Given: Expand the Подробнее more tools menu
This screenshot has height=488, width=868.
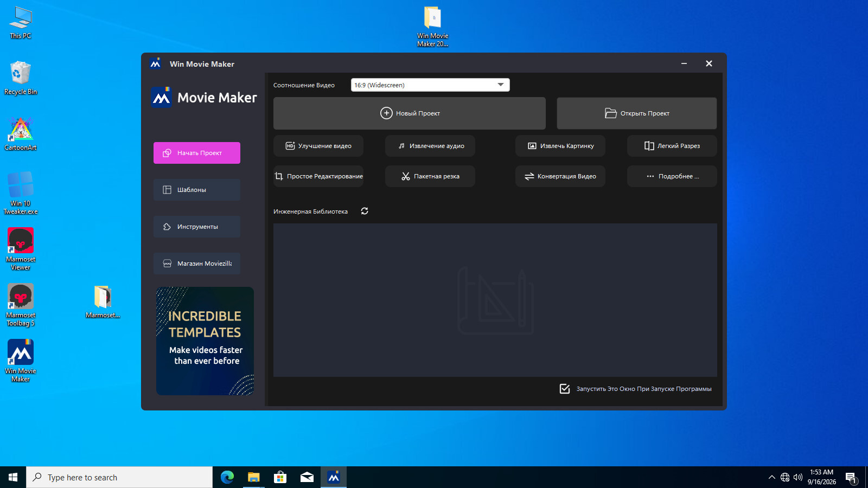Looking at the screenshot, I should point(672,176).
